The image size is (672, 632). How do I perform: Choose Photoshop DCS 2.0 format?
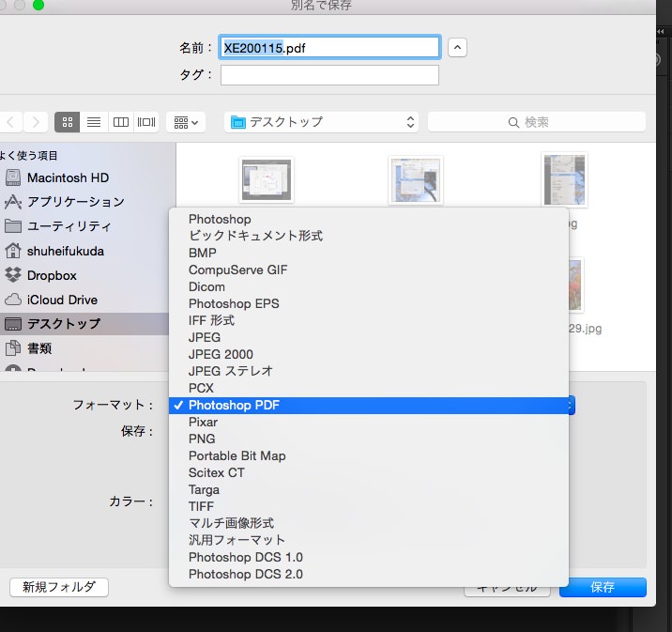point(369,574)
